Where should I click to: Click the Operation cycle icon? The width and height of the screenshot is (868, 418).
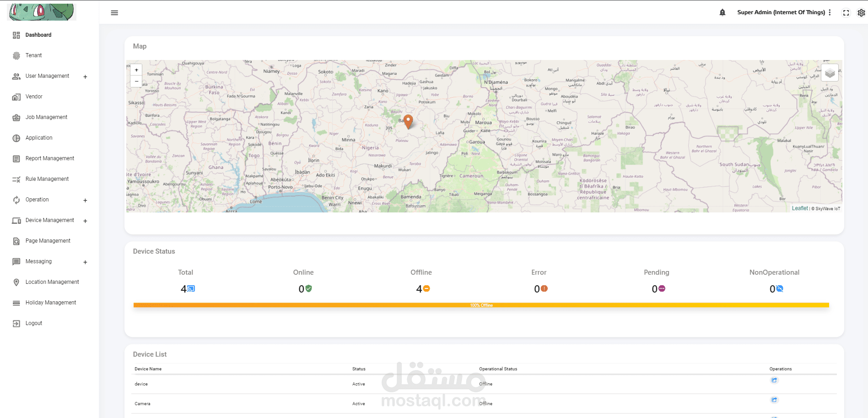coord(16,200)
